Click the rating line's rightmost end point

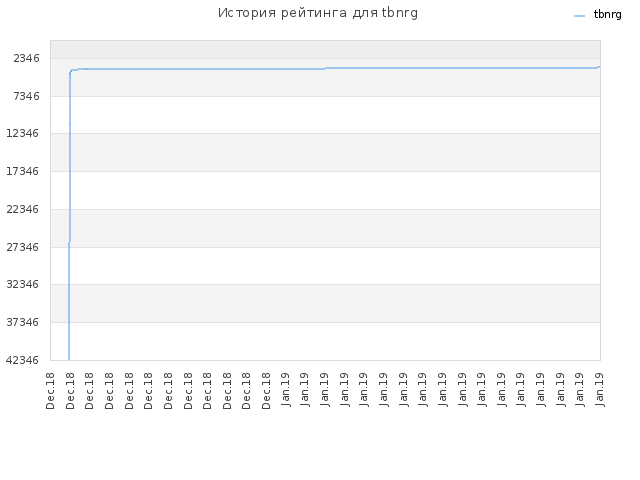coord(599,67)
